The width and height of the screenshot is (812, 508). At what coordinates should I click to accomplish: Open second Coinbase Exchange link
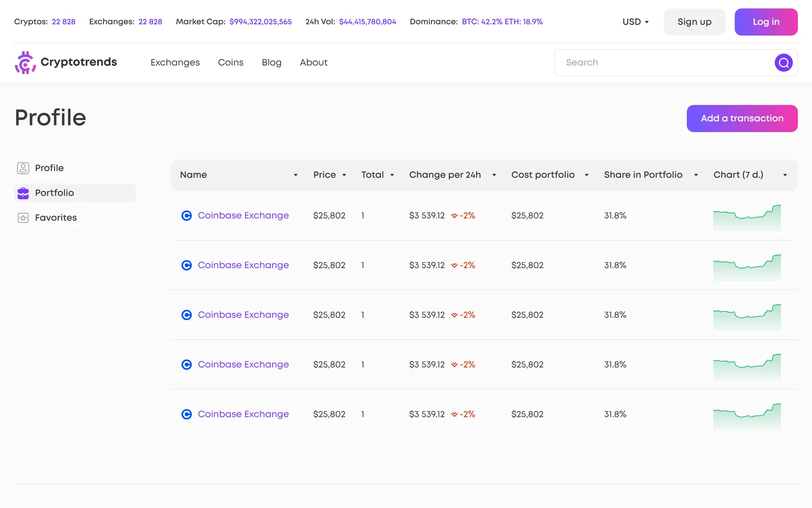point(243,265)
